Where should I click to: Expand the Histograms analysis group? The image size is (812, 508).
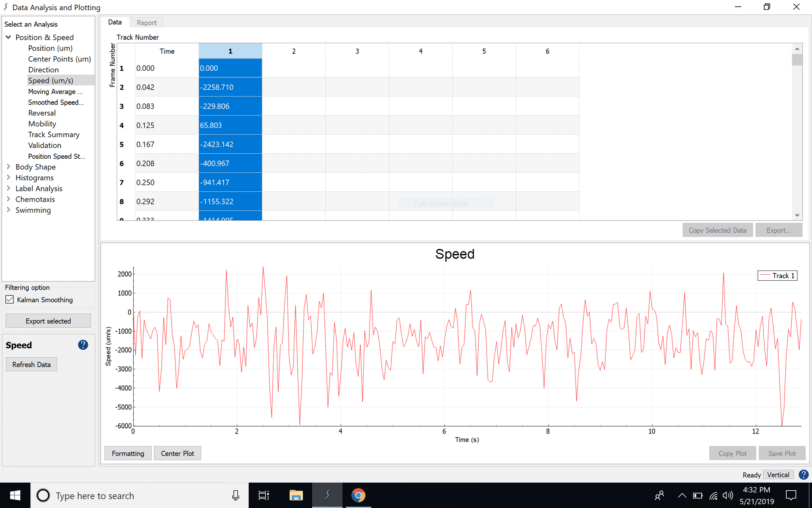click(x=8, y=177)
